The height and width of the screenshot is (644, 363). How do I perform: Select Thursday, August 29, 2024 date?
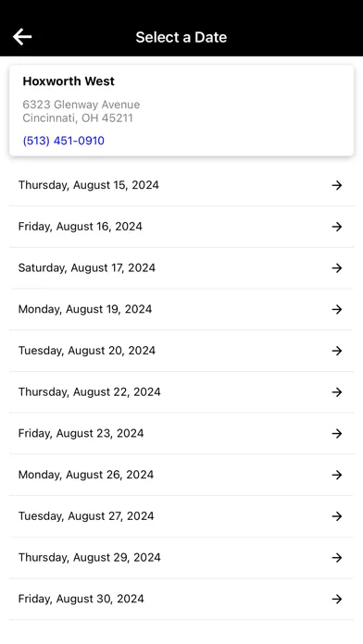point(181,558)
